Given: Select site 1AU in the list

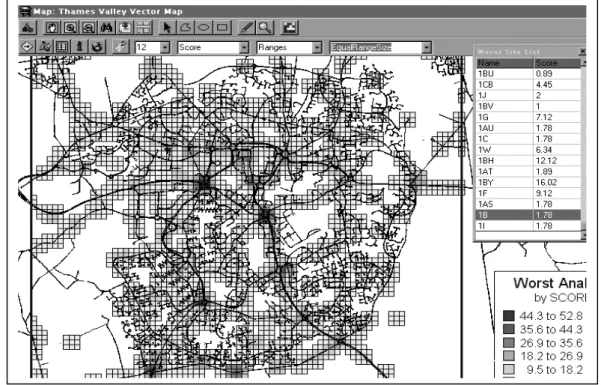Looking at the screenshot, I should 529,128.
